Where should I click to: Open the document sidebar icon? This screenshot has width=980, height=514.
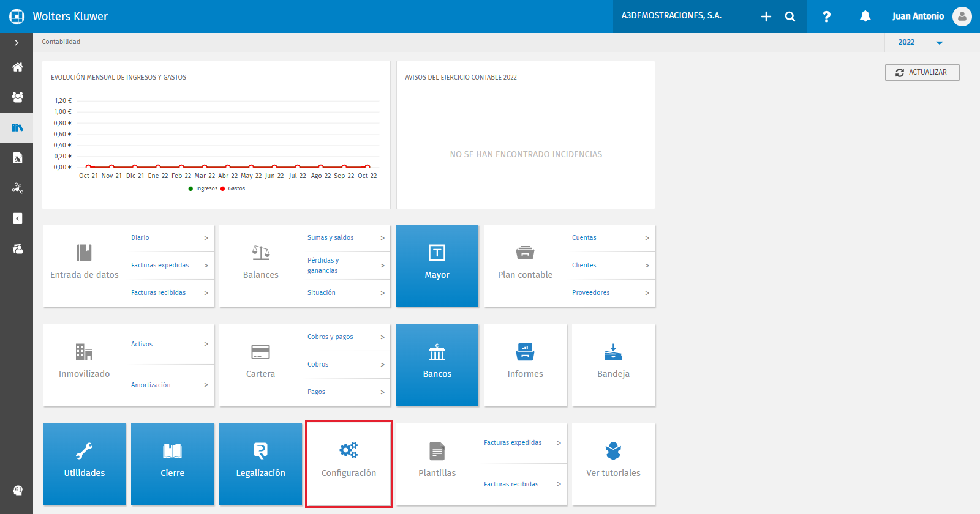[18, 158]
